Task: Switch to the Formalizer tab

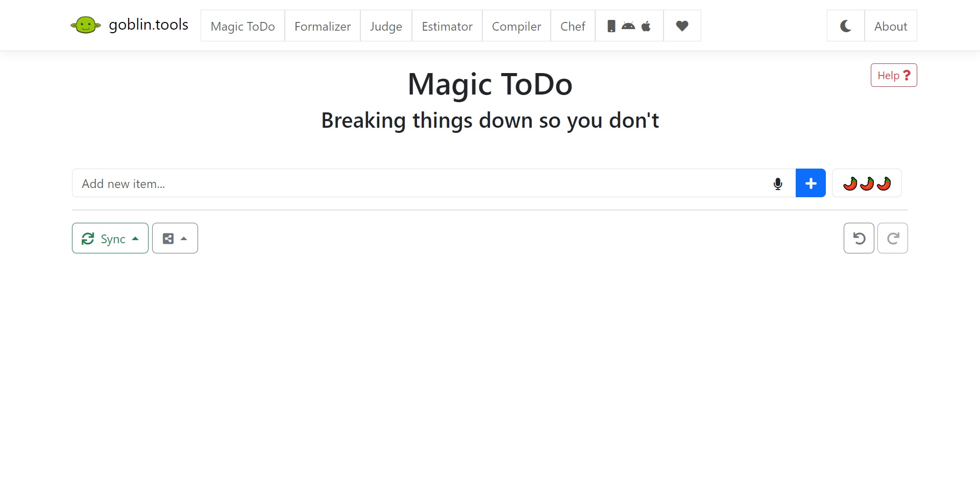Action: click(x=323, y=26)
